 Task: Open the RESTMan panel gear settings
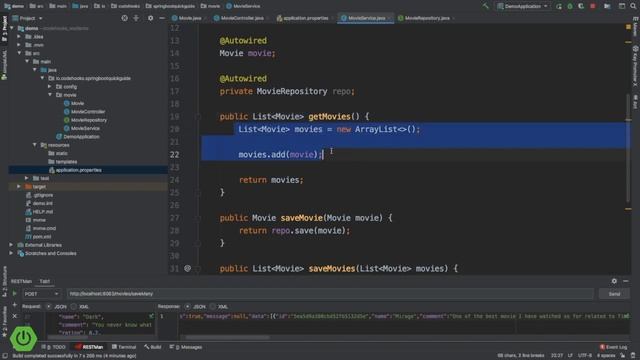[614, 281]
